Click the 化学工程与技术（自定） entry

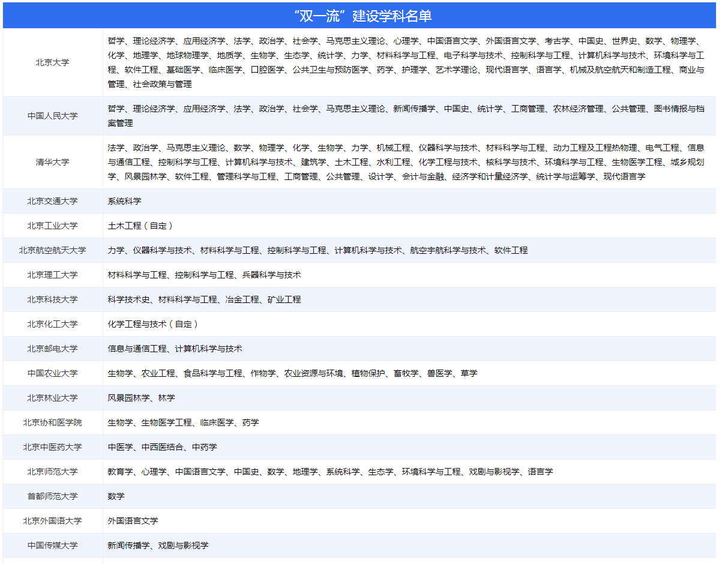[x=154, y=324]
